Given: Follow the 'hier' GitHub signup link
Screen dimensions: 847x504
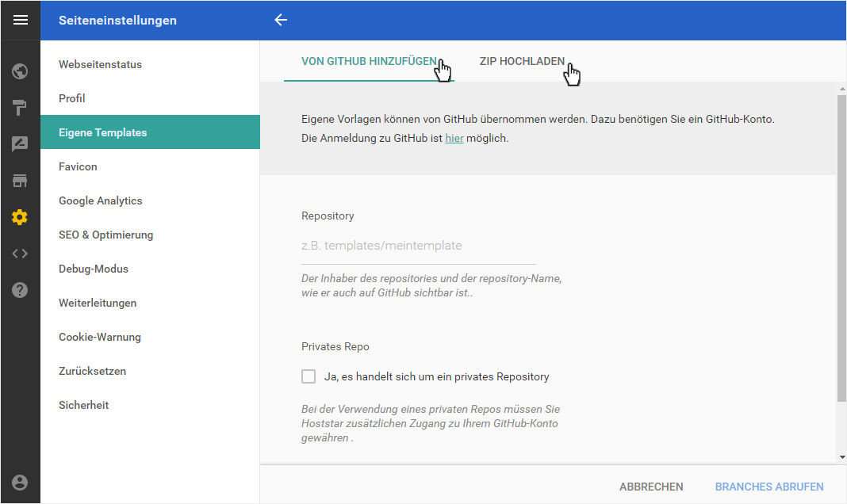Looking at the screenshot, I should [454, 138].
